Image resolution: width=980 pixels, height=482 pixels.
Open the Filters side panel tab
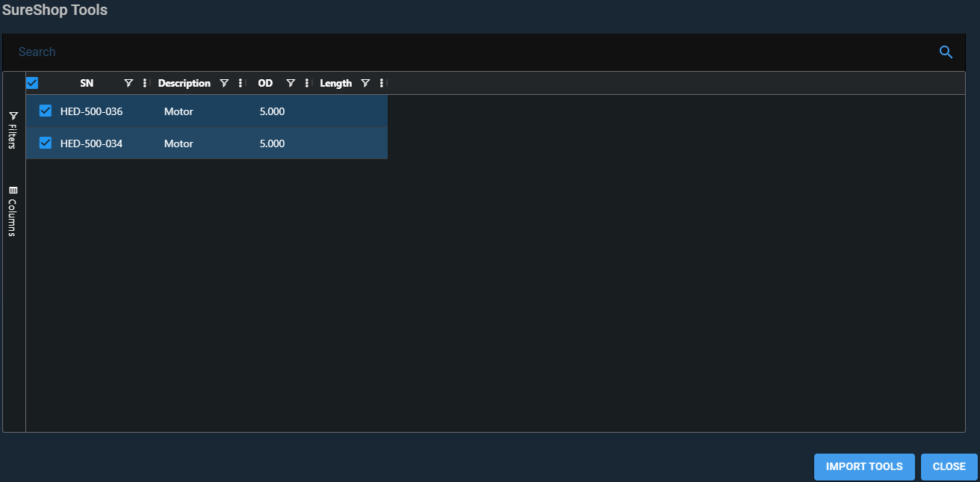pyautogui.click(x=13, y=131)
